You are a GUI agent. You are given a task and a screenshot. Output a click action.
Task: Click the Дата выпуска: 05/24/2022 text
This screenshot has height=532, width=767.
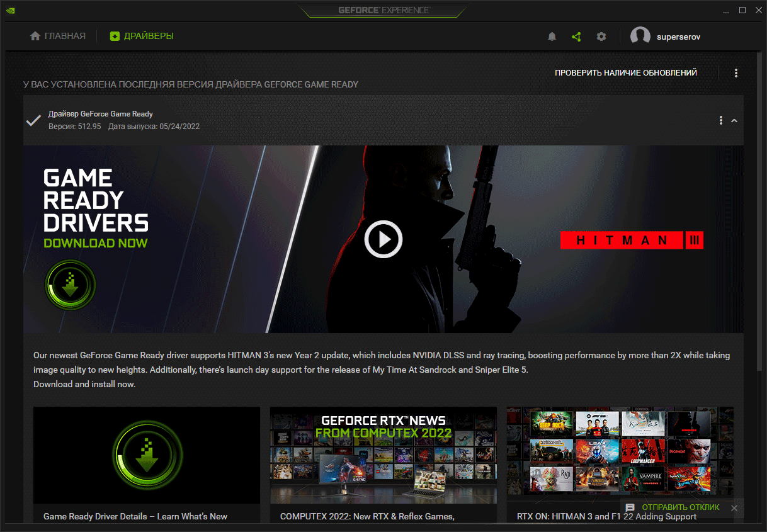154,127
